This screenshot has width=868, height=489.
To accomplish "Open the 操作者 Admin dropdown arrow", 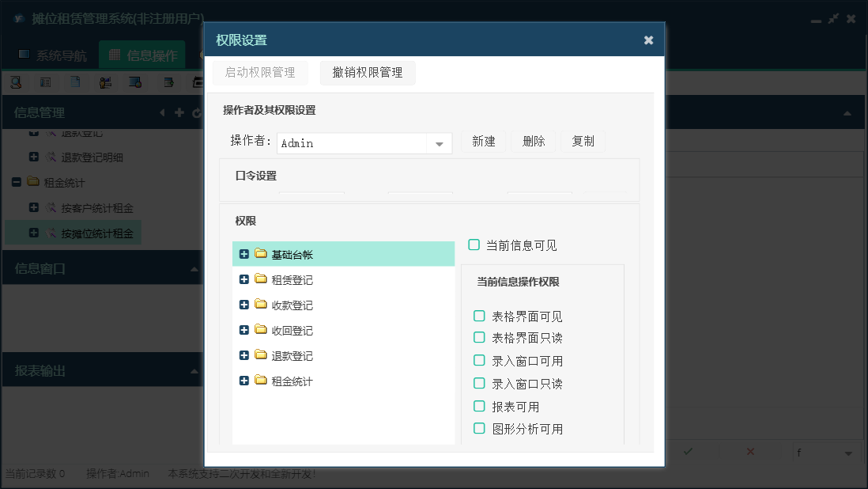I will [x=439, y=143].
